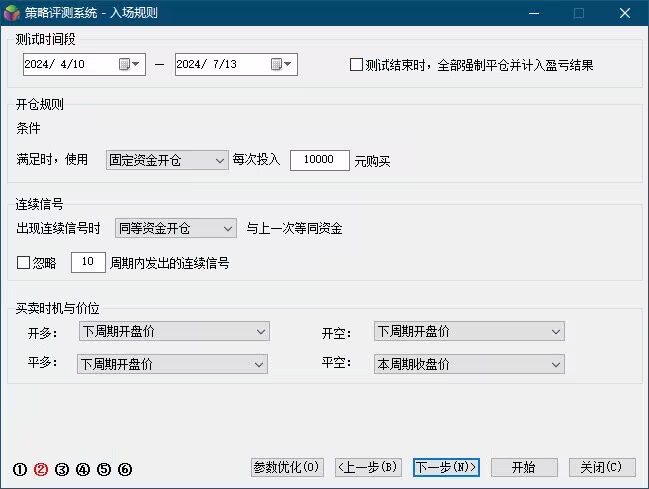
Task: Proceed with 下一步(N) button
Action: pyautogui.click(x=446, y=467)
